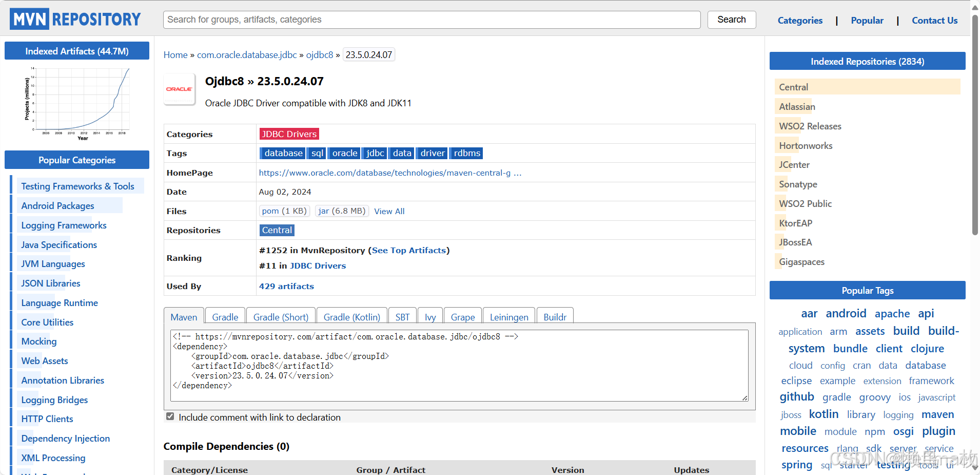The width and height of the screenshot is (980, 475).
Task: Toggle include comment with link checkbox
Action: click(x=170, y=416)
